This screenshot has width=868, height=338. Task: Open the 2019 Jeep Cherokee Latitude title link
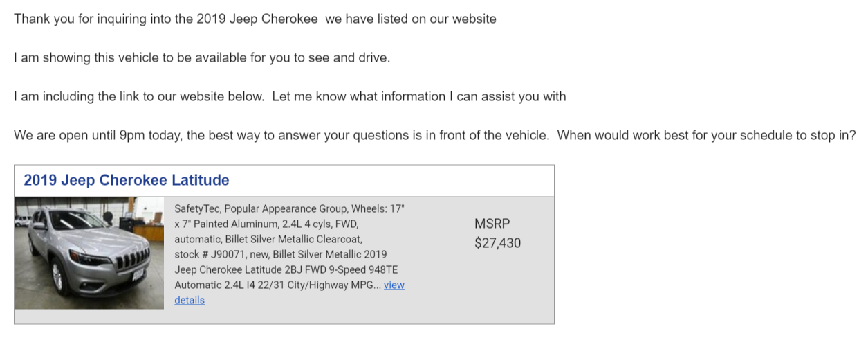(127, 180)
